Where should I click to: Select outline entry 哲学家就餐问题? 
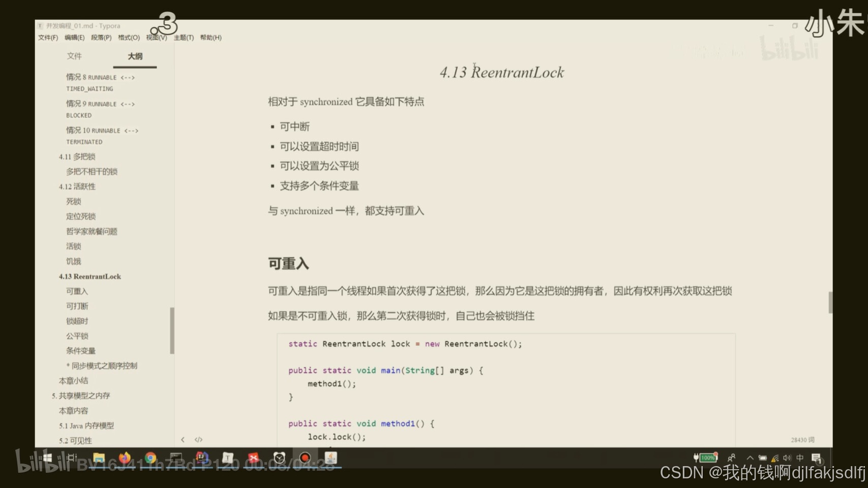(x=92, y=231)
